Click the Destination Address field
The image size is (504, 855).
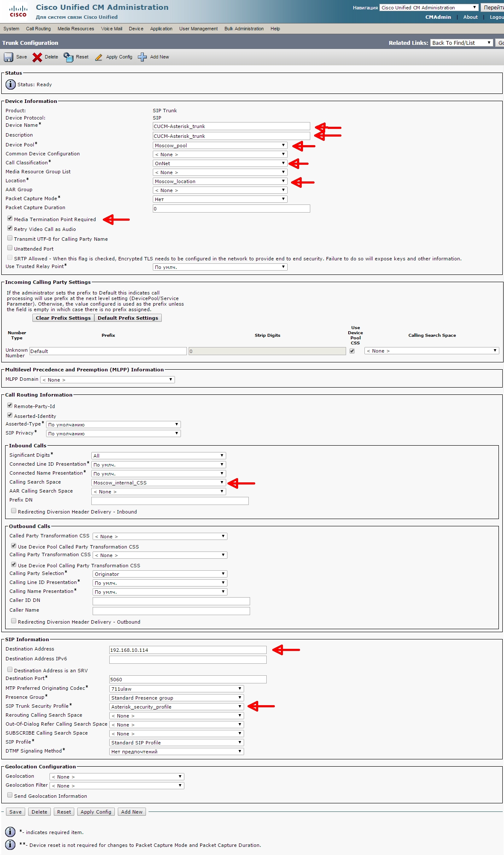coord(188,650)
